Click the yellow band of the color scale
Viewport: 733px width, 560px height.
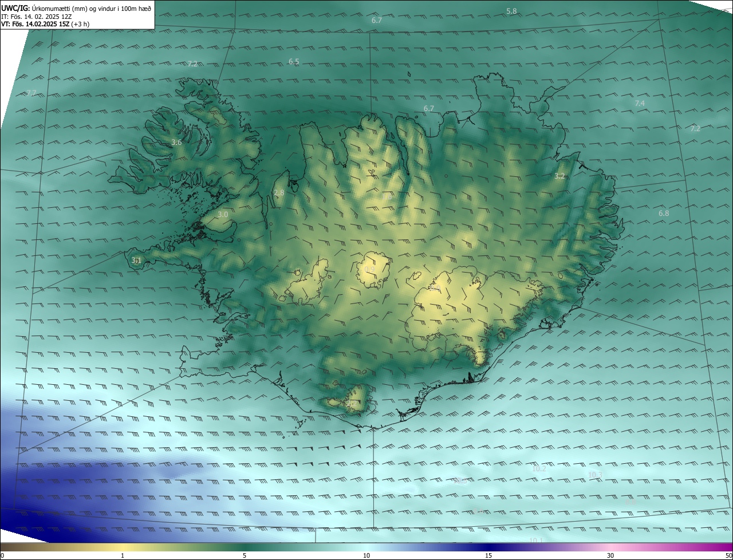pos(123,547)
